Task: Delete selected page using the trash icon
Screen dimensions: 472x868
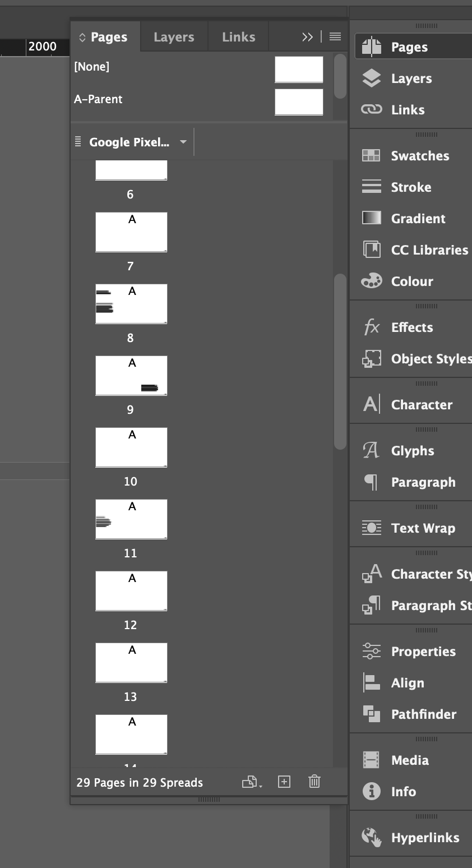Action: coord(314,782)
